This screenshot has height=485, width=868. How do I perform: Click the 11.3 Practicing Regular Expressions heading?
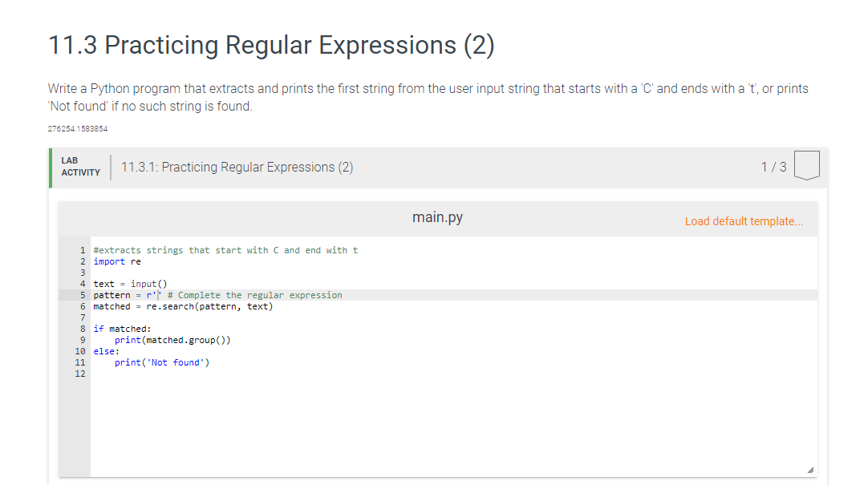[271, 45]
